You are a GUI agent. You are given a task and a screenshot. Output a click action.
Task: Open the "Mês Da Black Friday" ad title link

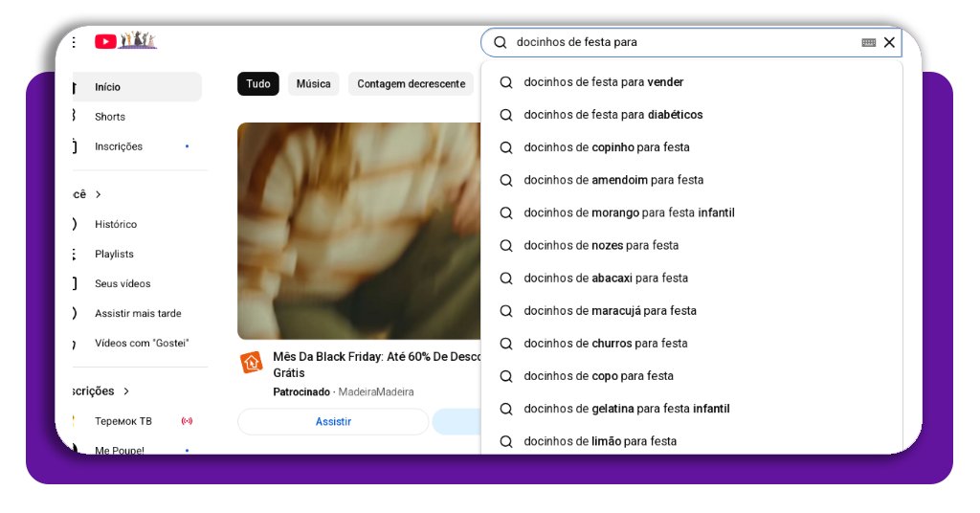coord(375,356)
